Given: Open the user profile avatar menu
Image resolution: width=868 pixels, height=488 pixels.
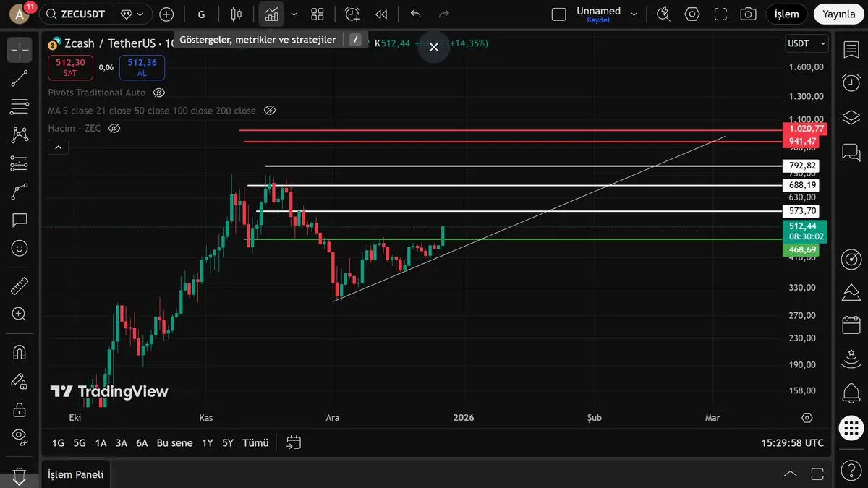Looking at the screenshot, I should (x=19, y=14).
